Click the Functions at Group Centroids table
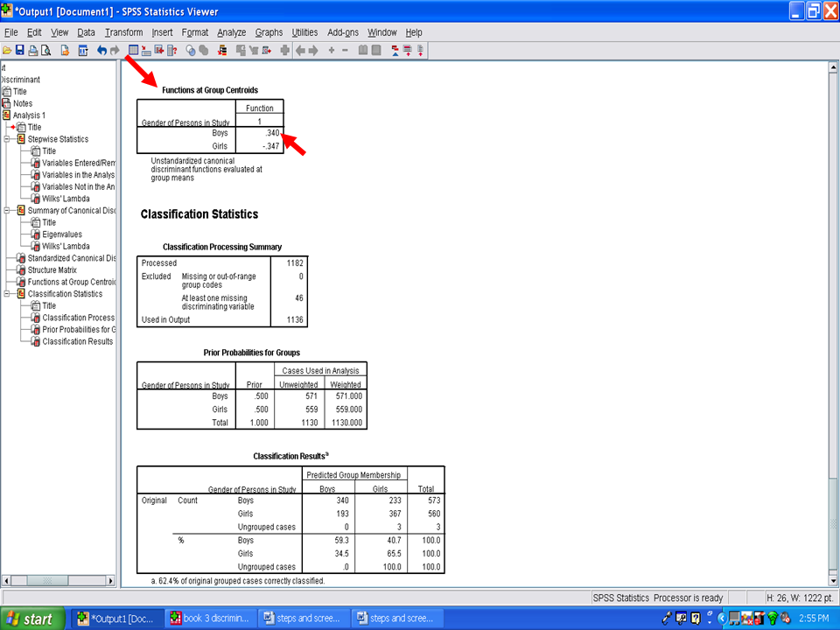 (210, 128)
